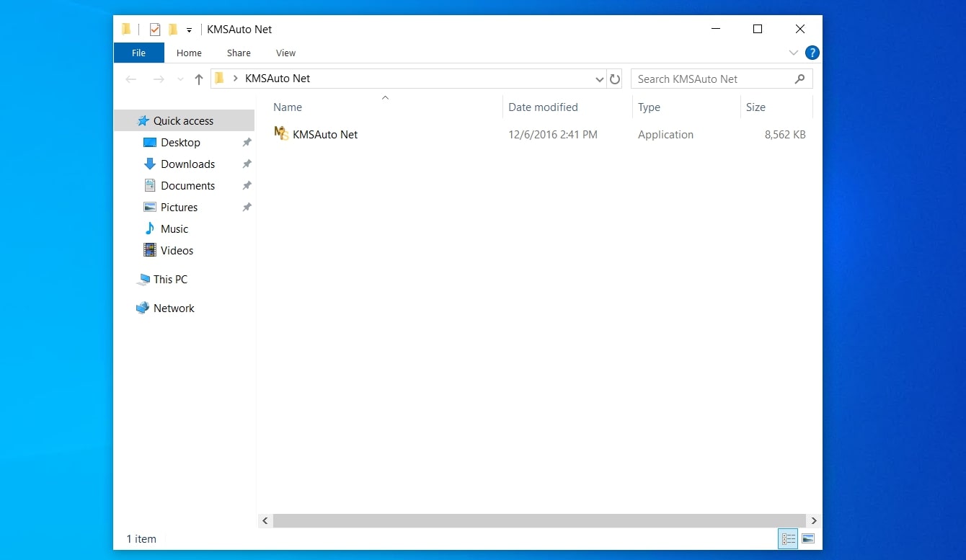Switch to the Home ribbon tab
966x560 pixels.
189,53
